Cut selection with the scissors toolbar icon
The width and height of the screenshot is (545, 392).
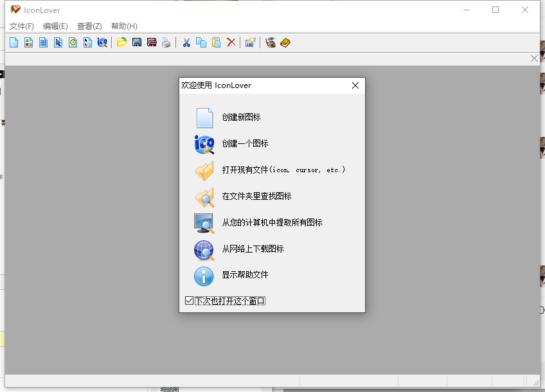click(187, 42)
